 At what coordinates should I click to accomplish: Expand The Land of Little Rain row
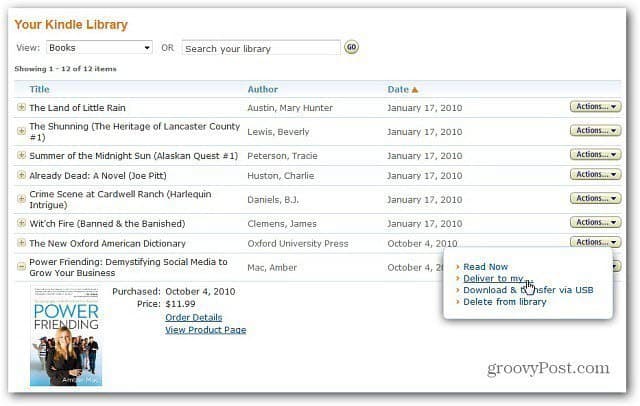pos(21,107)
